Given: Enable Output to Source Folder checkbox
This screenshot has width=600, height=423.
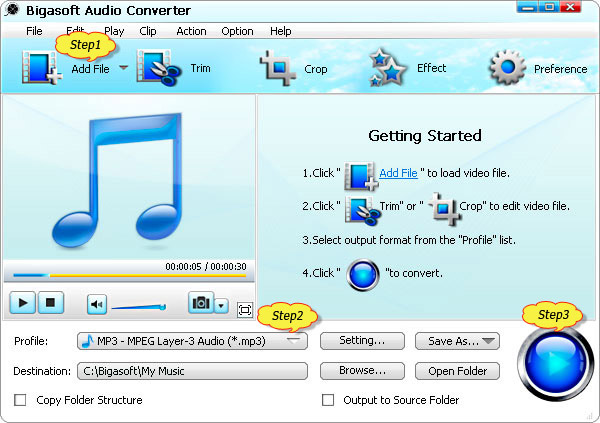Looking at the screenshot, I should 328,400.
